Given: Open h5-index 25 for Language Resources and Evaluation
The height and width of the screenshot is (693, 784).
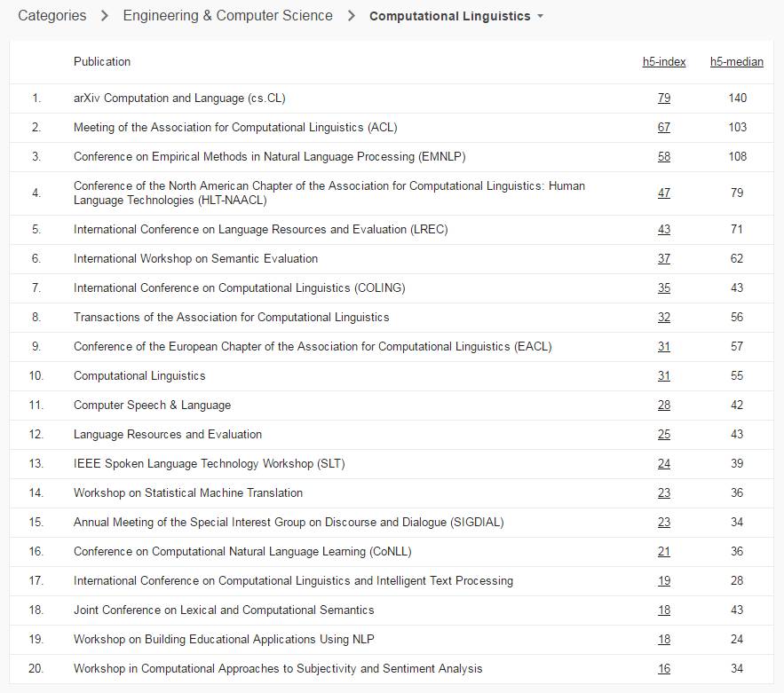Looking at the screenshot, I should coord(664,435).
